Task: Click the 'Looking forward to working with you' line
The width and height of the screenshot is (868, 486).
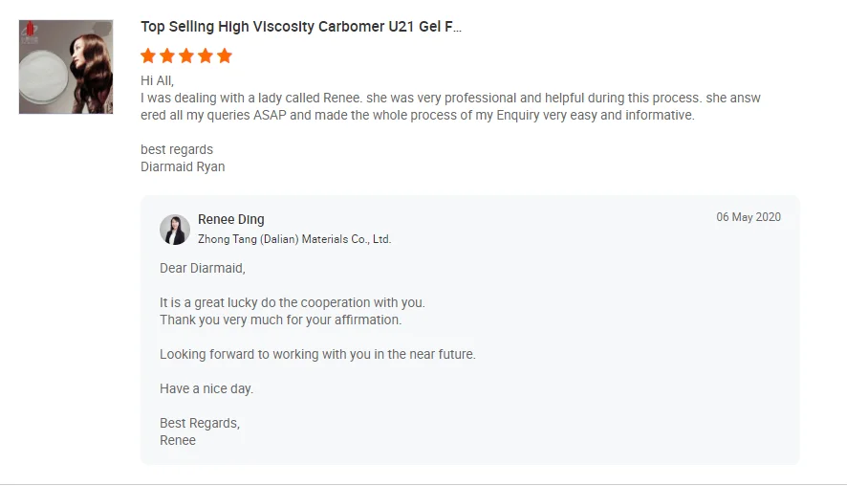Action: click(317, 354)
